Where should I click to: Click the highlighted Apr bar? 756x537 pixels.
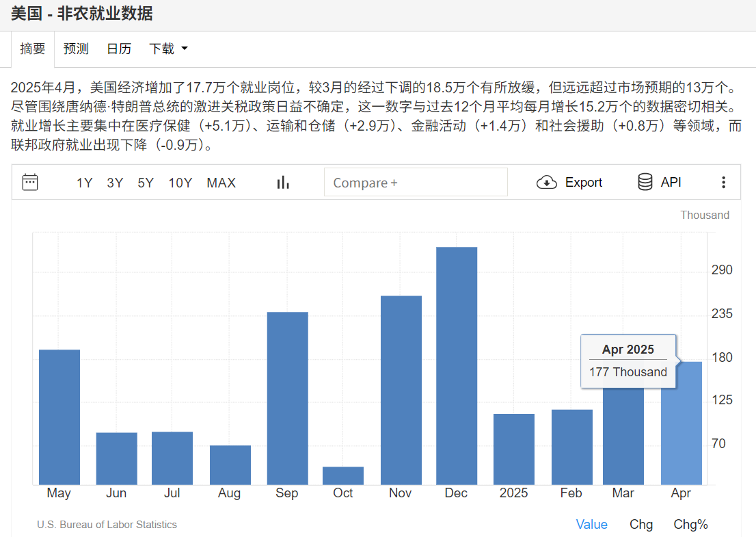(681, 423)
